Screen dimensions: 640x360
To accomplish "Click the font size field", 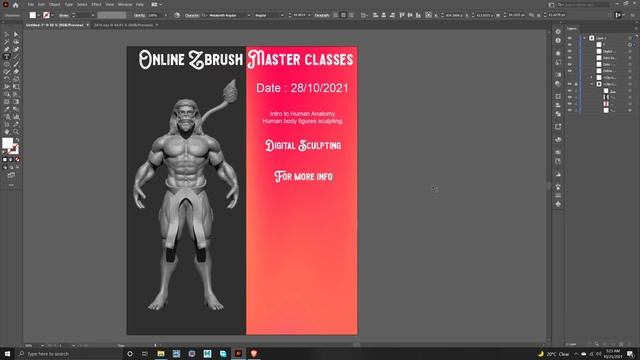I will tap(300, 15).
